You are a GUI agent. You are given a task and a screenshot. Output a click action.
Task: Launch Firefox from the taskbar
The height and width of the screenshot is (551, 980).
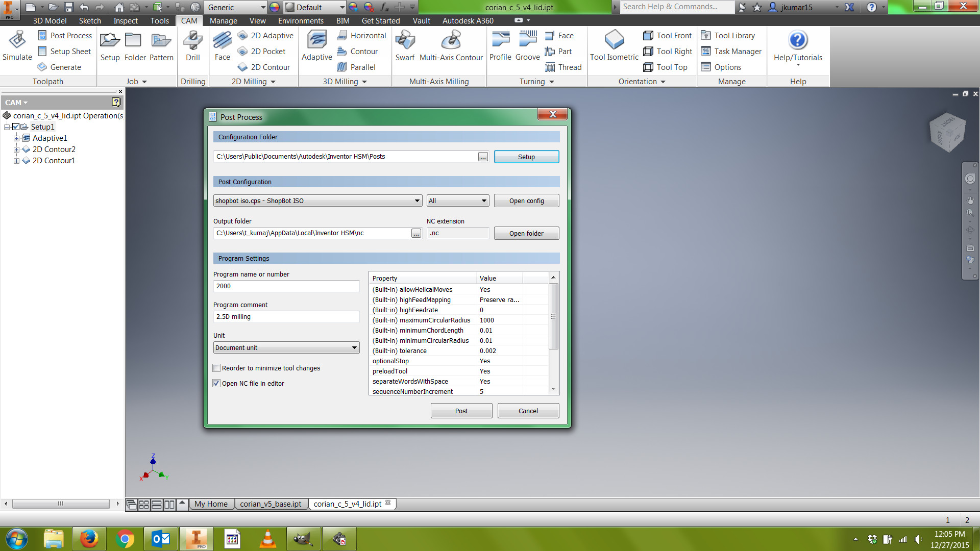(89, 539)
